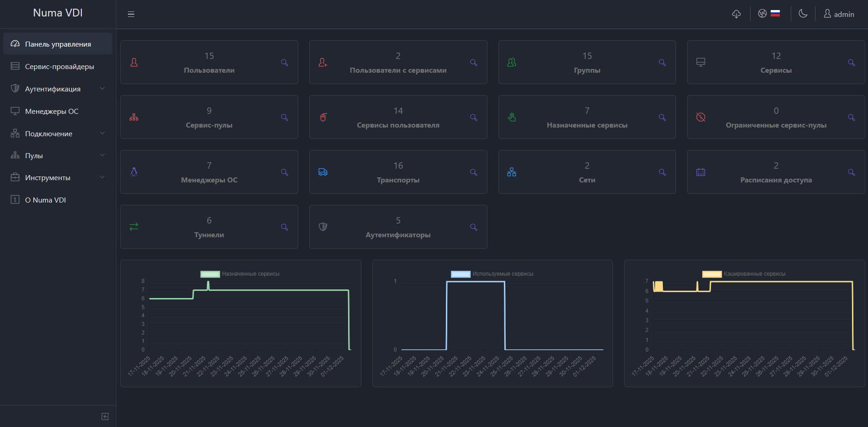Expand the Аутентификация sidebar submenu
The height and width of the screenshot is (427, 868).
click(x=58, y=89)
